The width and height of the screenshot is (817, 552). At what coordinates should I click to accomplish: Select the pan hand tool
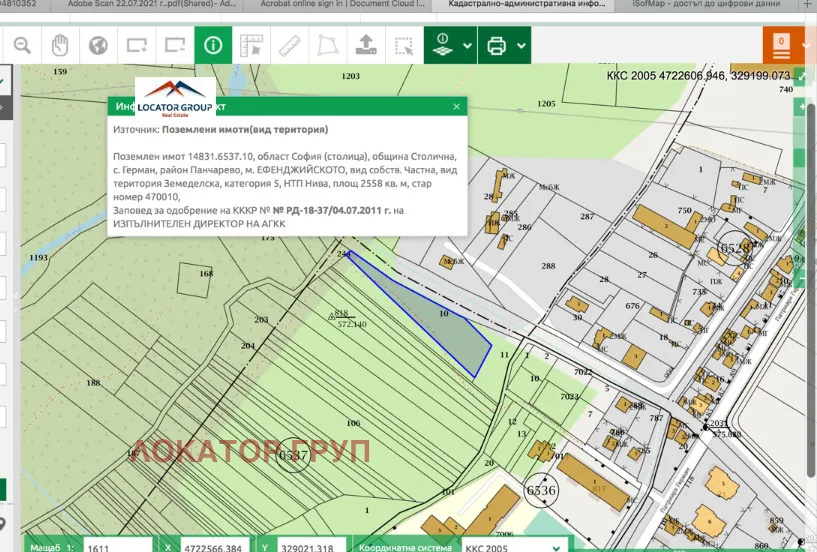60,45
